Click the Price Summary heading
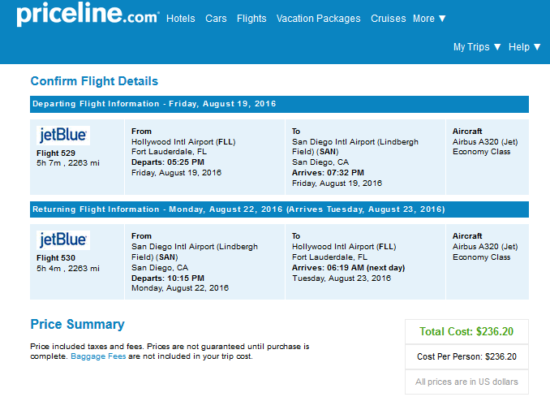Viewport: 550px width, 397px height. tap(78, 324)
